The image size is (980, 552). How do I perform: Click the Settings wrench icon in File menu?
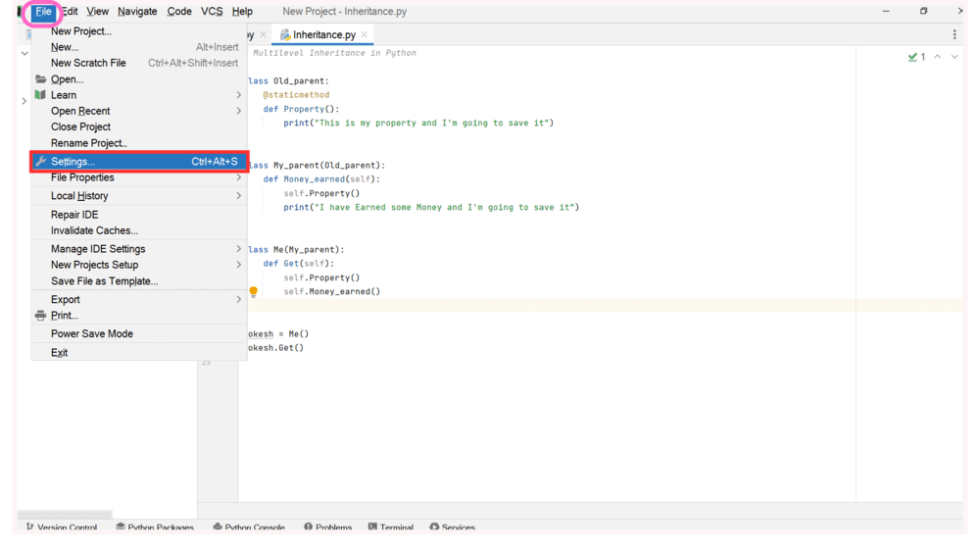click(x=40, y=162)
